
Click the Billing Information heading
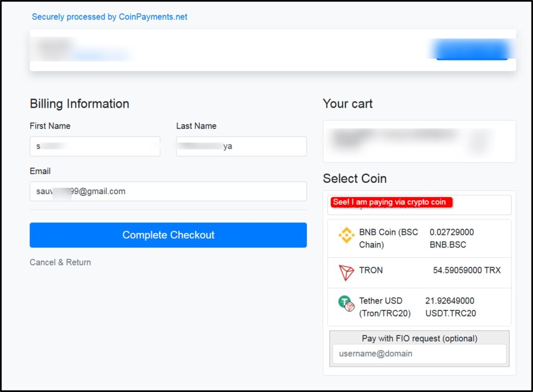click(x=80, y=104)
